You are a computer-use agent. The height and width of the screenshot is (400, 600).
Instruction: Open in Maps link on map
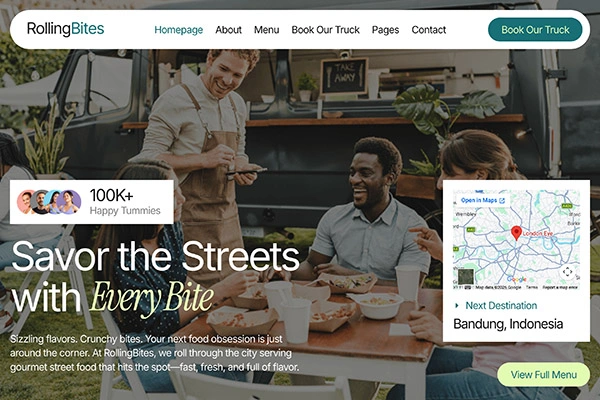pos(483,200)
